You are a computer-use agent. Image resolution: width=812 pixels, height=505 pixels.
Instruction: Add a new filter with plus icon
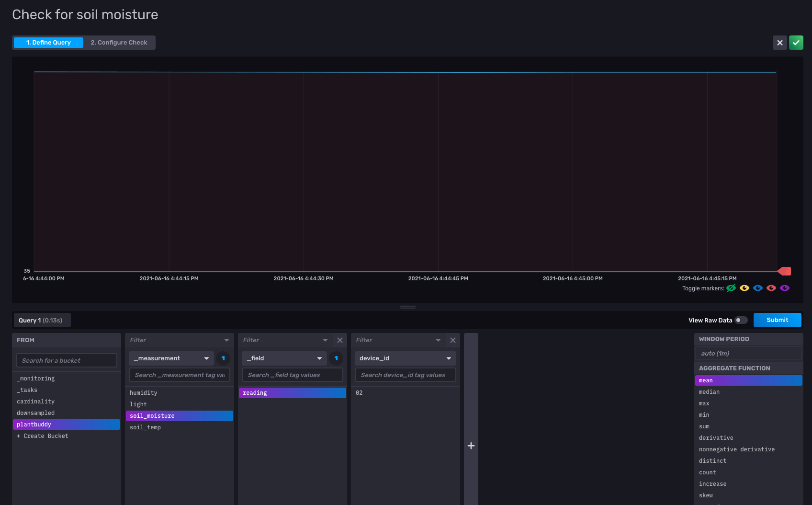pyautogui.click(x=471, y=446)
